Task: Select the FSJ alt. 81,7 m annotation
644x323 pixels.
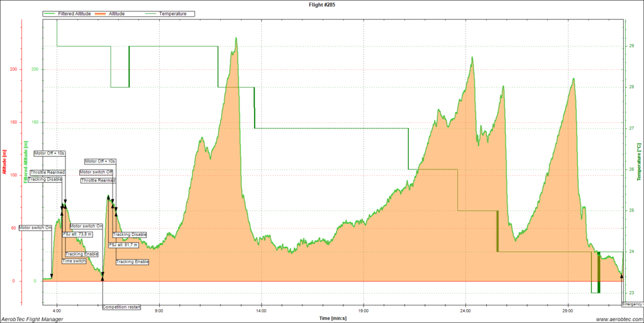Action: point(123,245)
